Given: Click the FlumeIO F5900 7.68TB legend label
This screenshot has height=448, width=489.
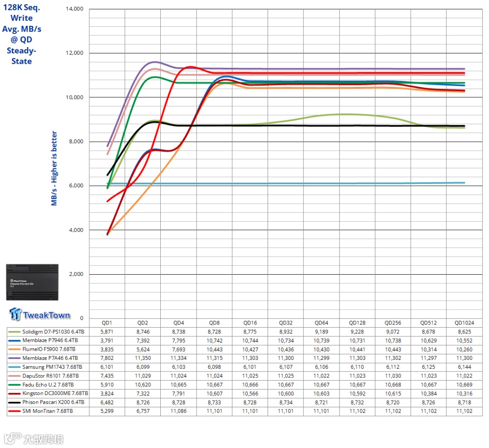Looking at the screenshot, I should click(48, 349).
